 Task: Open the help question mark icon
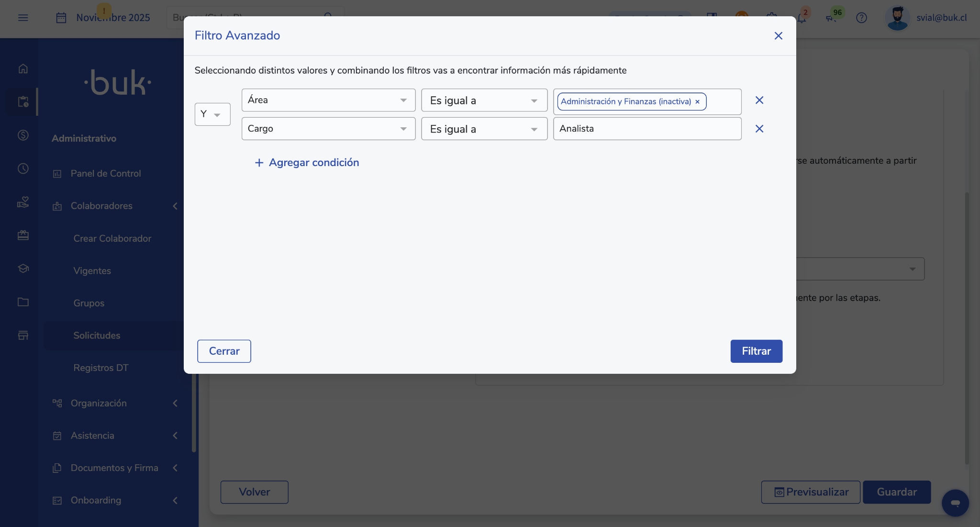pos(861,18)
